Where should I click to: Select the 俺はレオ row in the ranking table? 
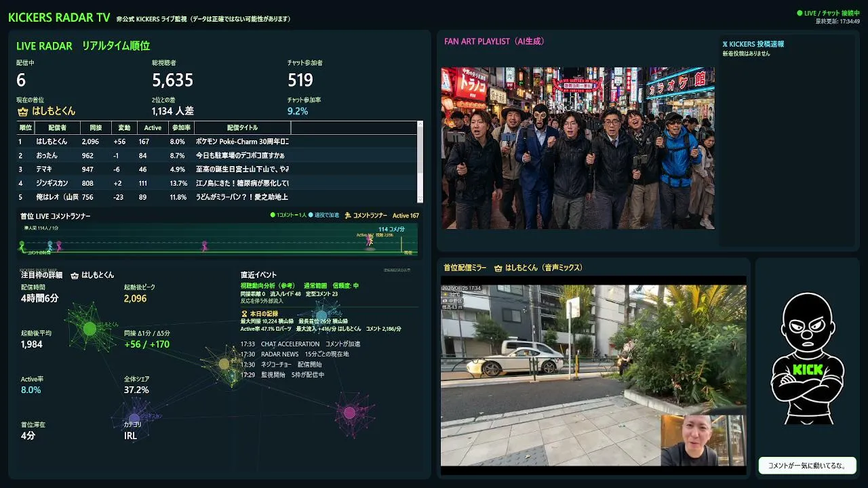point(216,197)
